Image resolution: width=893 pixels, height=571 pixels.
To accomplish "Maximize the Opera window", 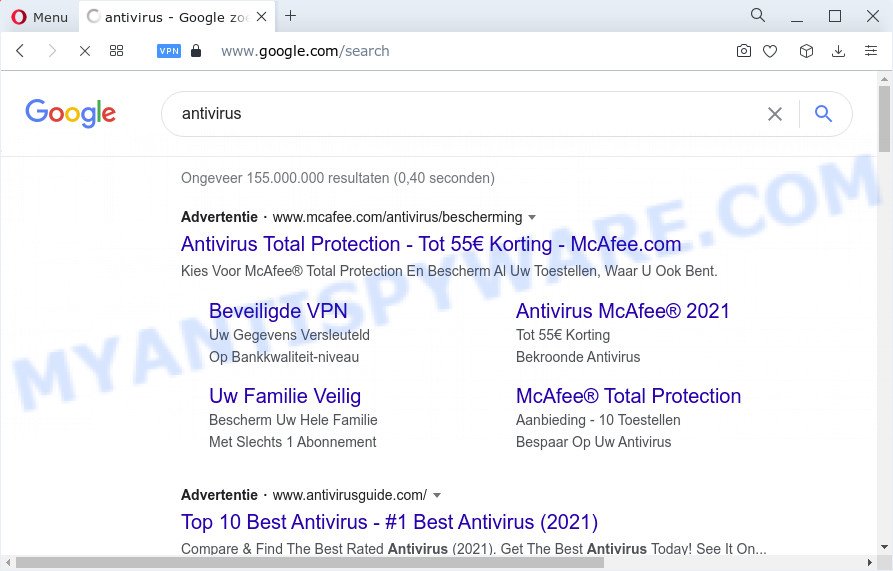I will [x=835, y=16].
